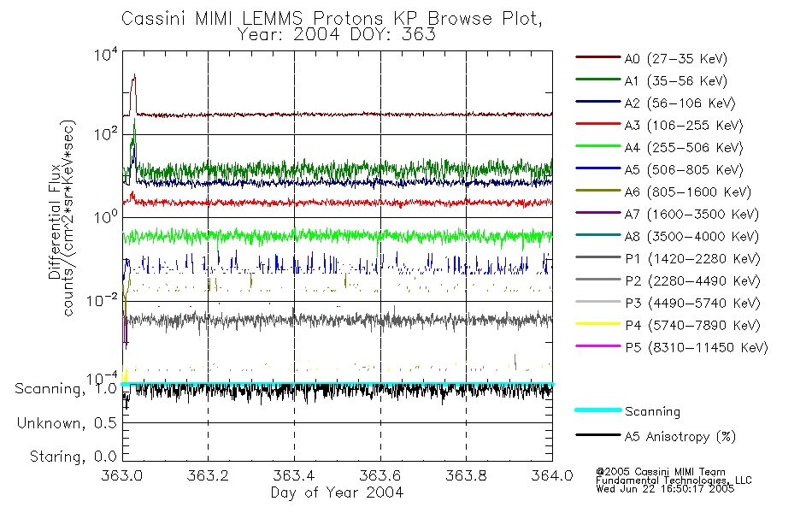Click the 363.0 x-axis tick label
The height and width of the screenshot is (513, 812).
pyautogui.click(x=122, y=475)
